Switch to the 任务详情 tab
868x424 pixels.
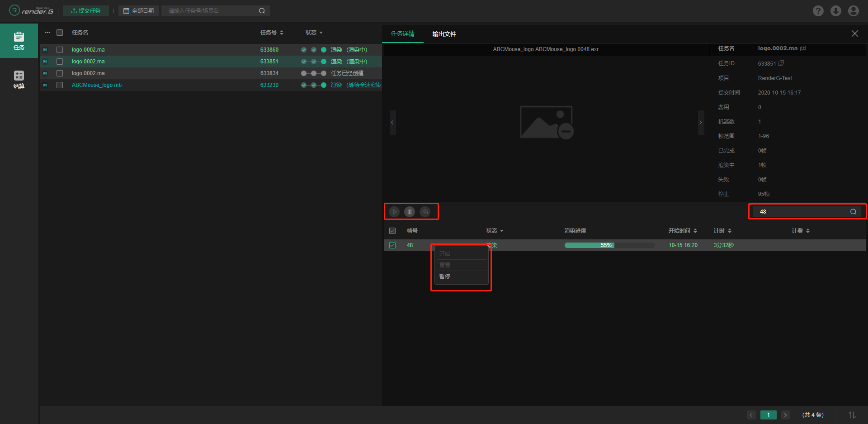(x=403, y=34)
